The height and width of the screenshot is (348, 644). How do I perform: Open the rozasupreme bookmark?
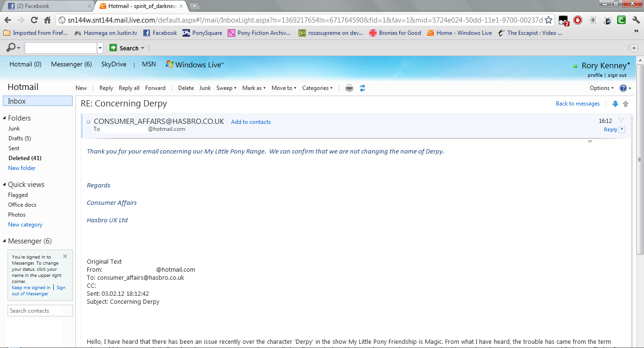(x=330, y=33)
